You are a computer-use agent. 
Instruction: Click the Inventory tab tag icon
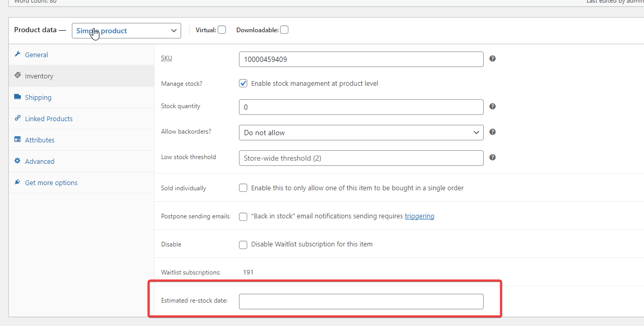tap(18, 75)
